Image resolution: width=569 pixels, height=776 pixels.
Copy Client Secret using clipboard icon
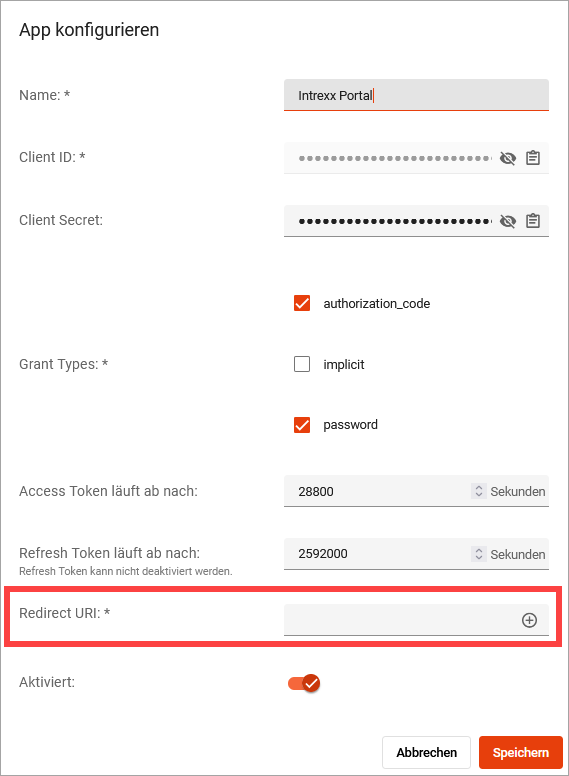point(533,221)
